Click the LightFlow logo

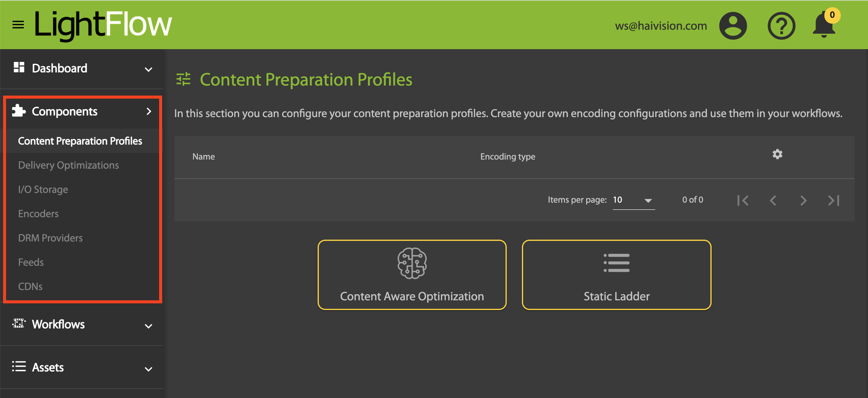click(x=103, y=25)
